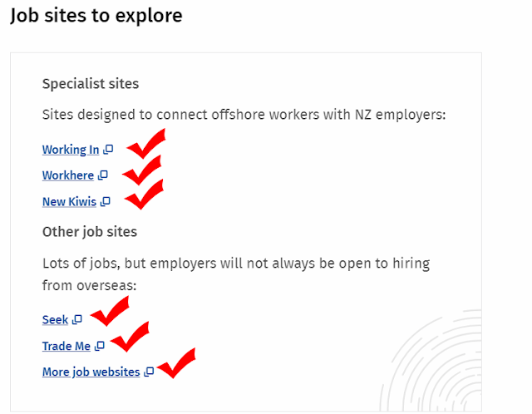Open the Trade Me link
The width and height of the screenshot is (532, 414).
(66, 346)
